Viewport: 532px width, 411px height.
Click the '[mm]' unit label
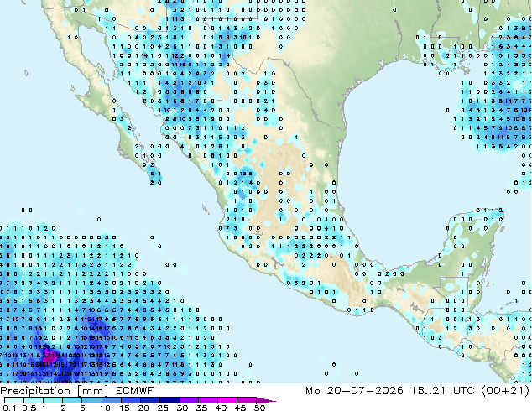click(x=92, y=391)
